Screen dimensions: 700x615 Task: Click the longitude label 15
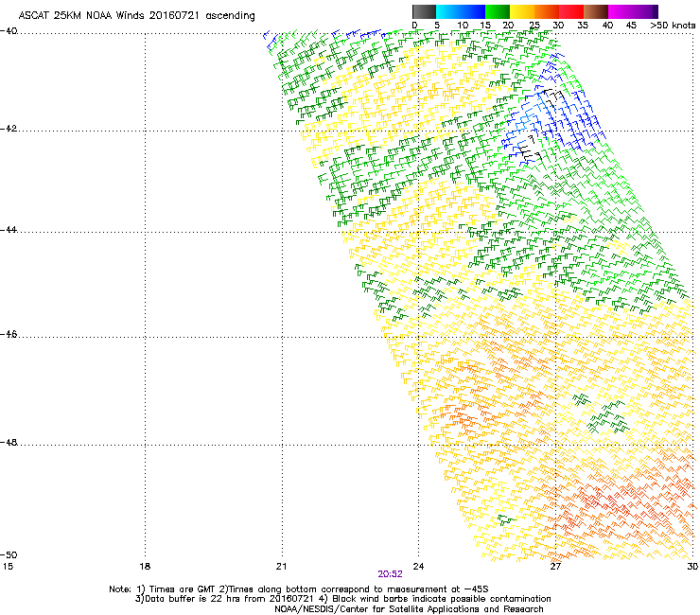pos(8,567)
